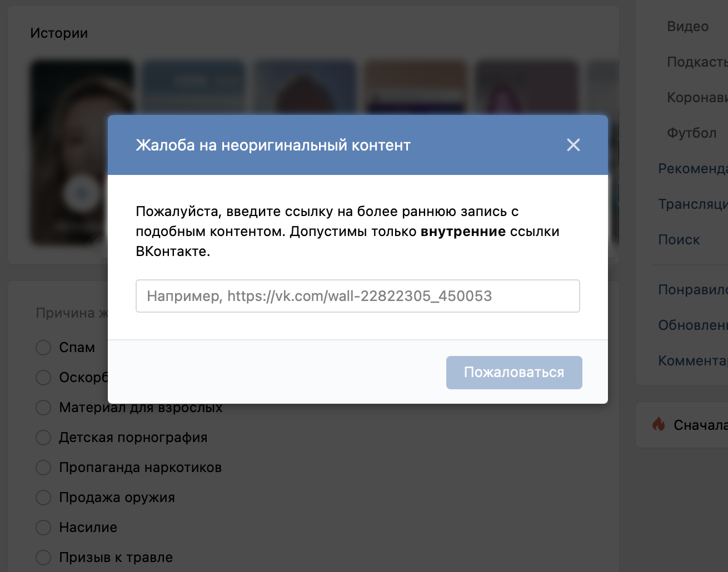Screen dimensions: 728x572
Task: Select Материал для взрослых radio option
Action: (x=43, y=408)
